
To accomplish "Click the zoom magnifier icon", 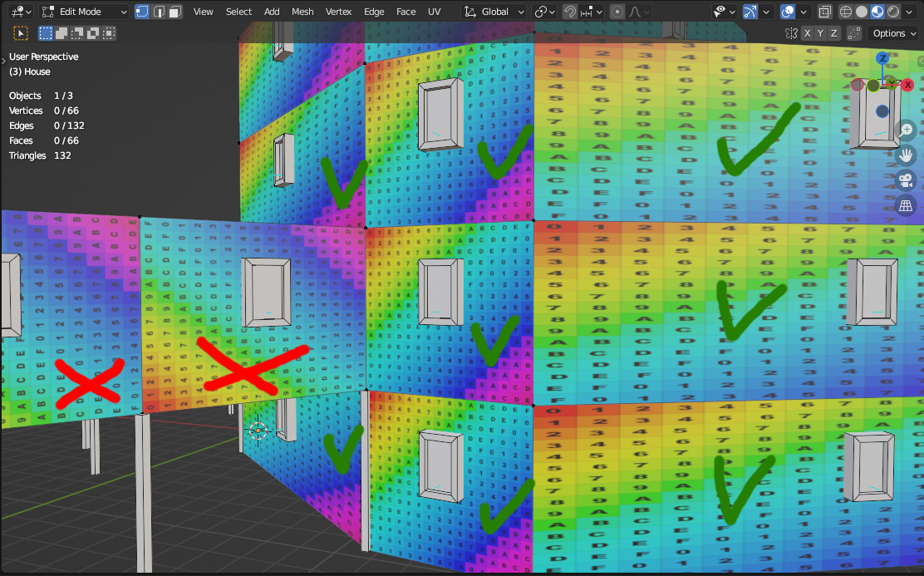I will (x=906, y=130).
